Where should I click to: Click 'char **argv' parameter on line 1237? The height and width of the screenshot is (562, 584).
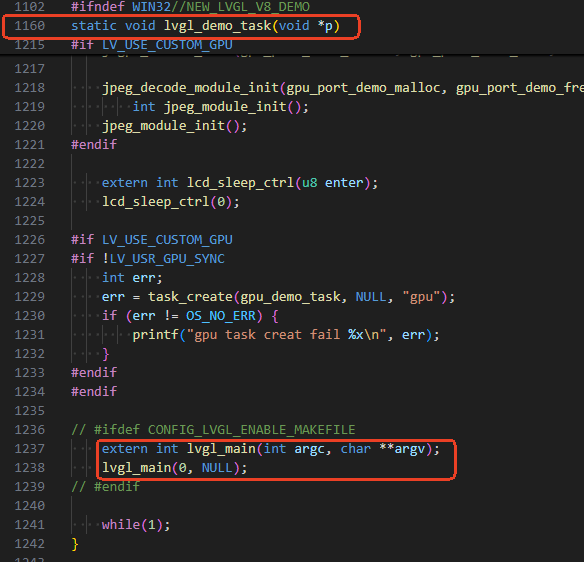tap(383, 449)
